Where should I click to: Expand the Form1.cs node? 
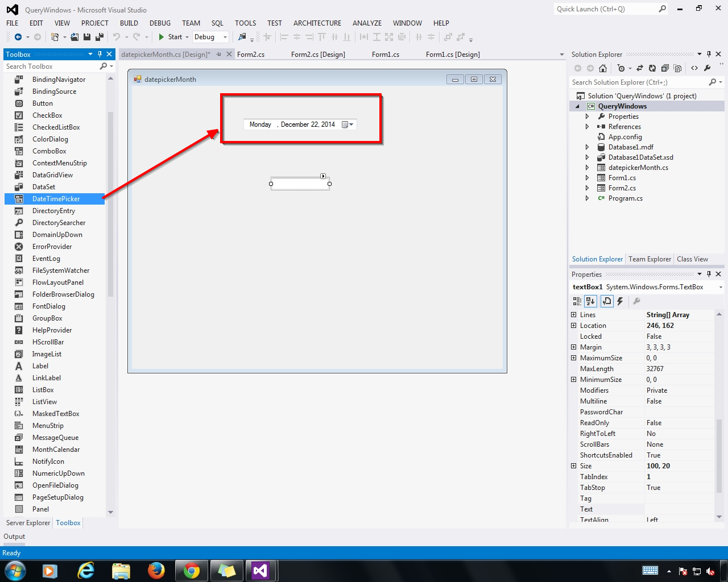(x=588, y=178)
